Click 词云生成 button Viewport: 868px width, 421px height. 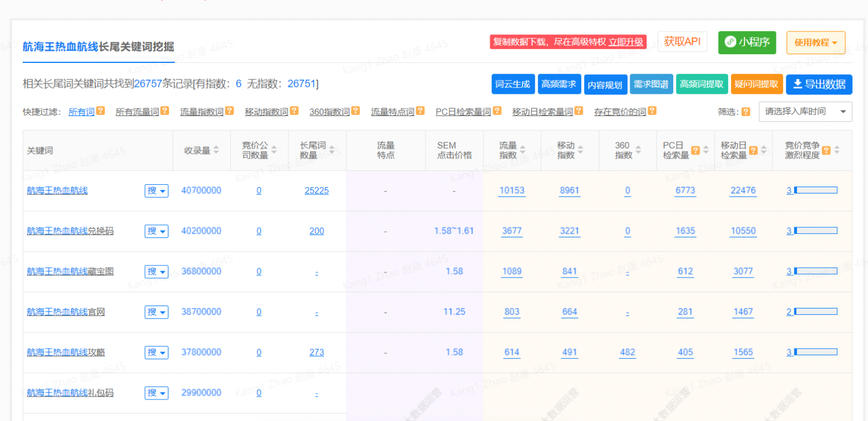point(513,85)
